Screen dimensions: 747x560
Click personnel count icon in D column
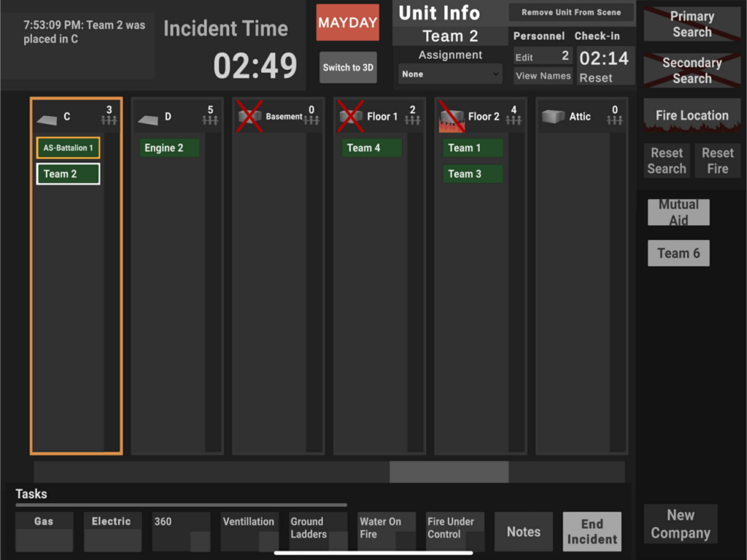210,120
